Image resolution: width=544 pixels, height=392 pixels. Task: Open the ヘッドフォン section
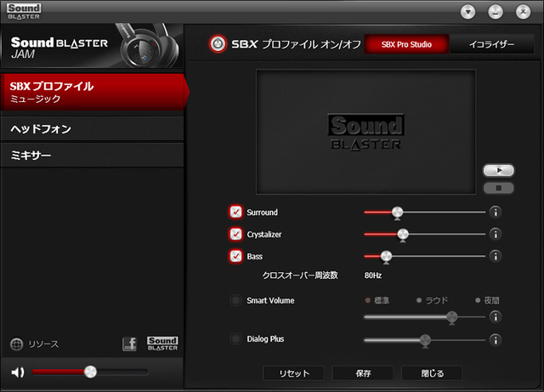coord(92,129)
